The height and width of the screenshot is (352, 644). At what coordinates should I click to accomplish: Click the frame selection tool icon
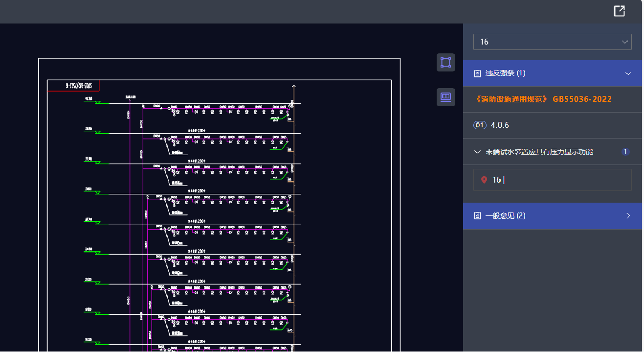[445, 63]
